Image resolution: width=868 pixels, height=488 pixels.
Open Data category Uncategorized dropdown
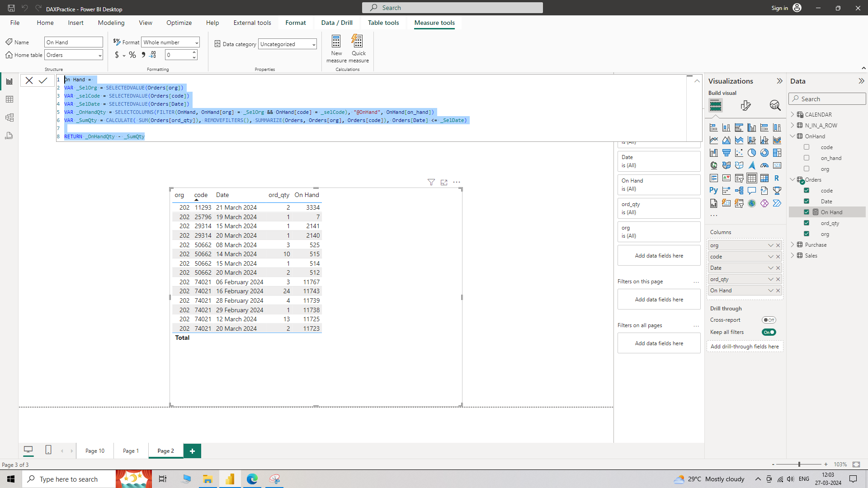[x=288, y=44]
